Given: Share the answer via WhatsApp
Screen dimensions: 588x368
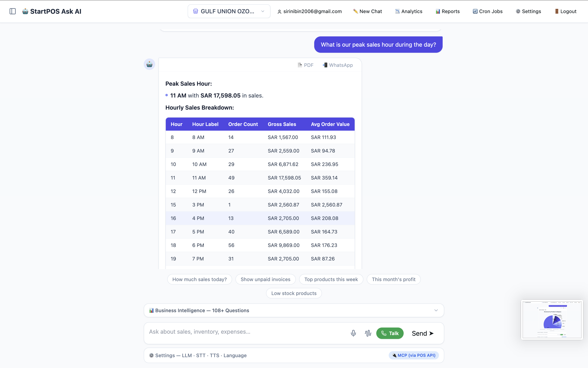Looking at the screenshot, I should coord(338,65).
